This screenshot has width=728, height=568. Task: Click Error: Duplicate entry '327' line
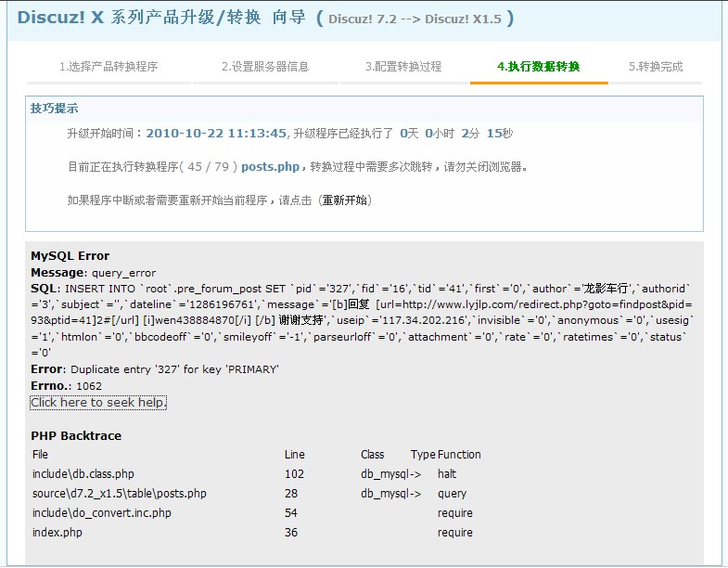155,369
